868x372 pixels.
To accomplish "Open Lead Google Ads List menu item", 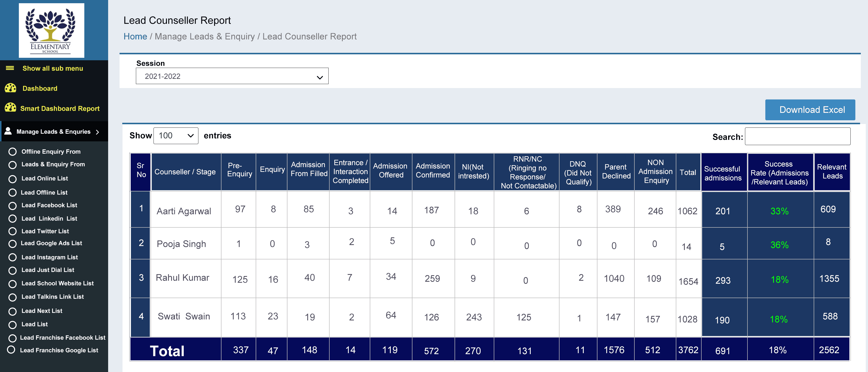I will point(52,243).
